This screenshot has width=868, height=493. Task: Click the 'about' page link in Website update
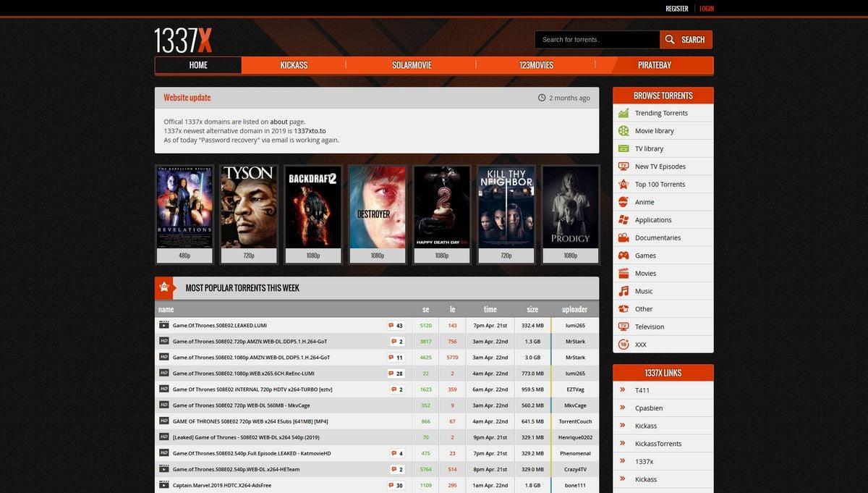278,122
